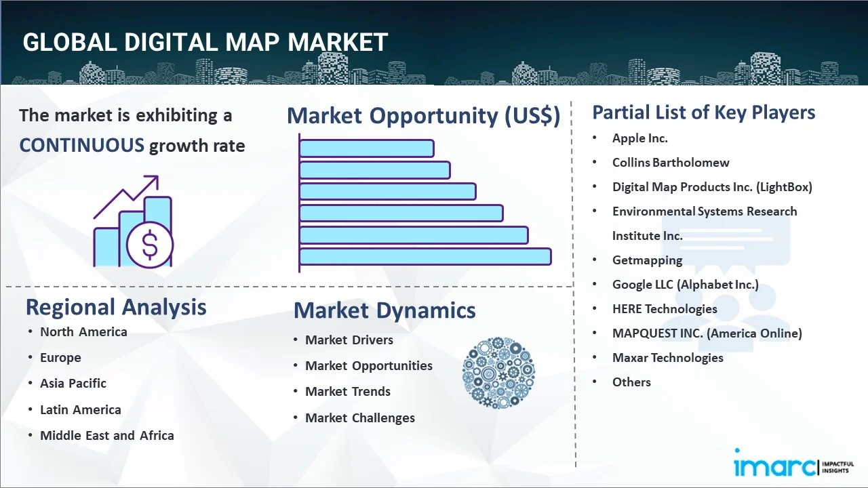Choose Middle East and Africa entry

click(x=107, y=435)
